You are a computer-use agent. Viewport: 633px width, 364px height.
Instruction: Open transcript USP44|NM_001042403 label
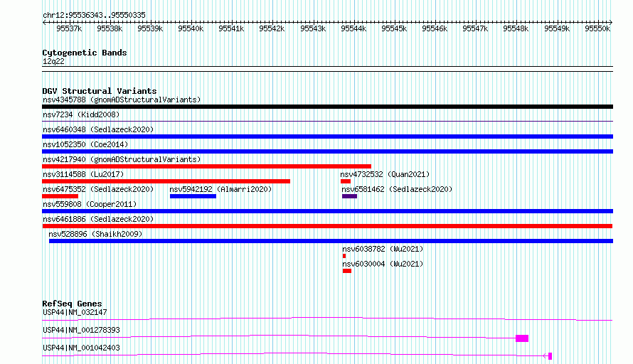point(81,348)
